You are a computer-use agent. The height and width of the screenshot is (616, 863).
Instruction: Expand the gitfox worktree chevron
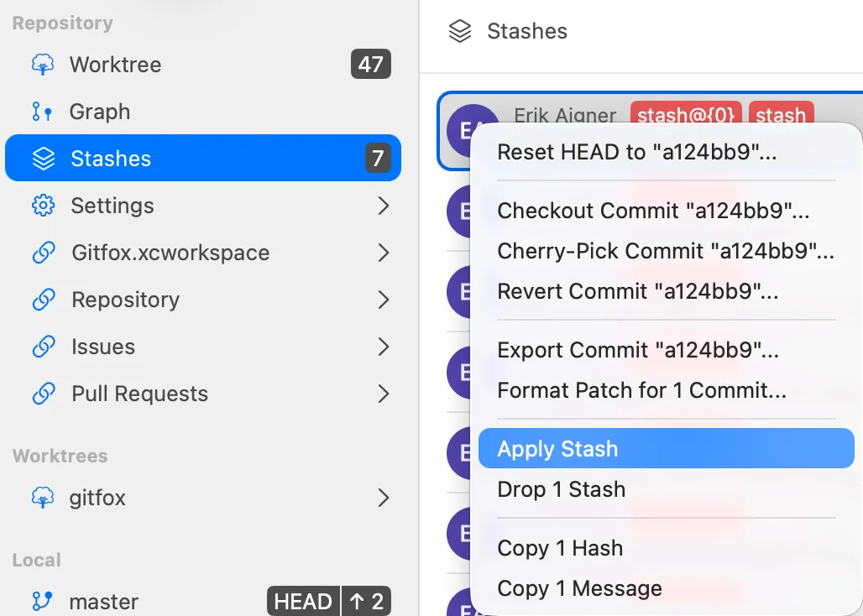(384, 498)
